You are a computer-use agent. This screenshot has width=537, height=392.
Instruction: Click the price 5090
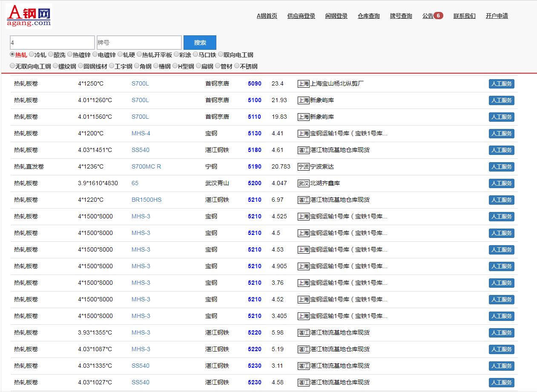click(x=255, y=83)
